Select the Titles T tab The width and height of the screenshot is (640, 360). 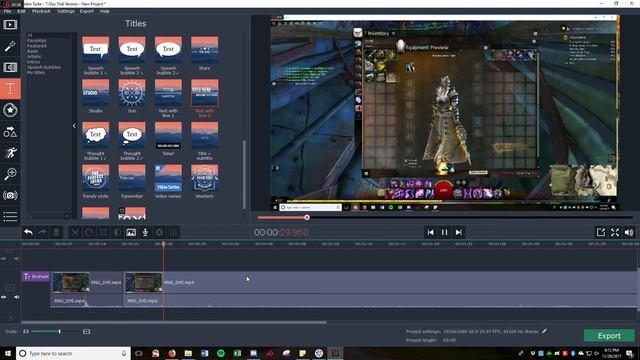coord(10,89)
